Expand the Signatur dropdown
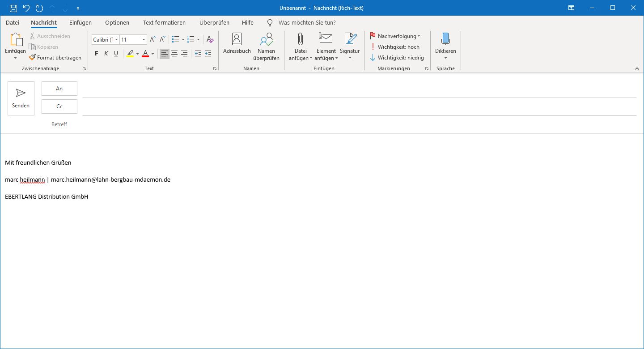 pyautogui.click(x=349, y=58)
